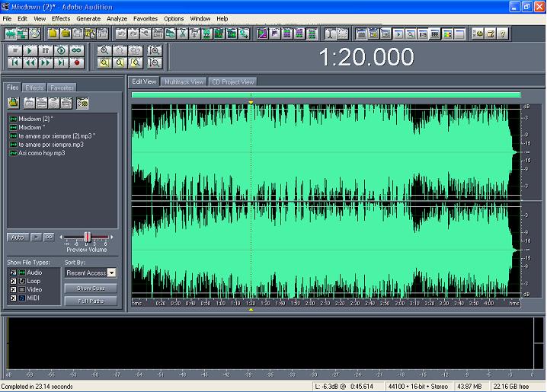This screenshot has height=392, width=547.
Task: Click the Copy toolbar icon
Action: click(x=170, y=33)
